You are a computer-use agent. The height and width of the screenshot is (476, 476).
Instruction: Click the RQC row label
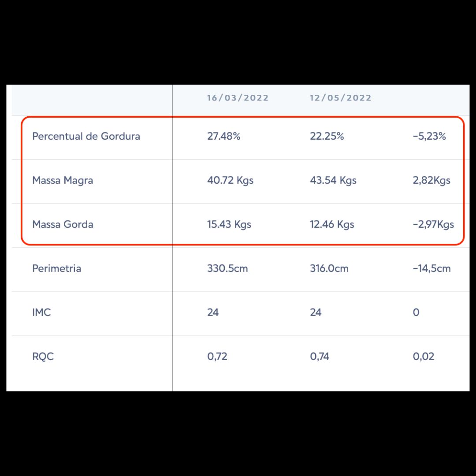[43, 357]
